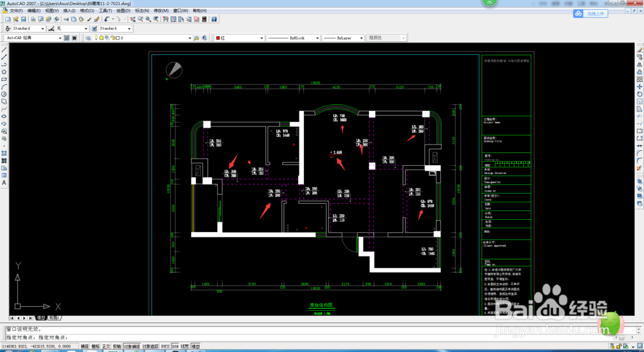Select the Rectangle draw tool
This screenshot has height=352, width=644.
5,79
